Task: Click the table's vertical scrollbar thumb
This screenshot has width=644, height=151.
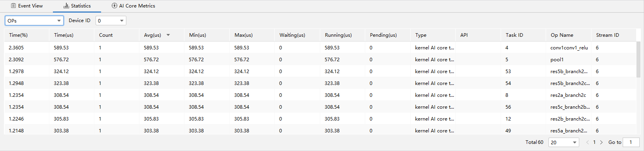Action: 638,59
